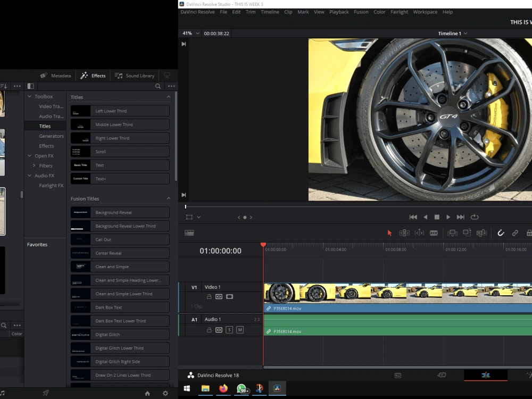
Task: Open the File menu
Action: 223,12
